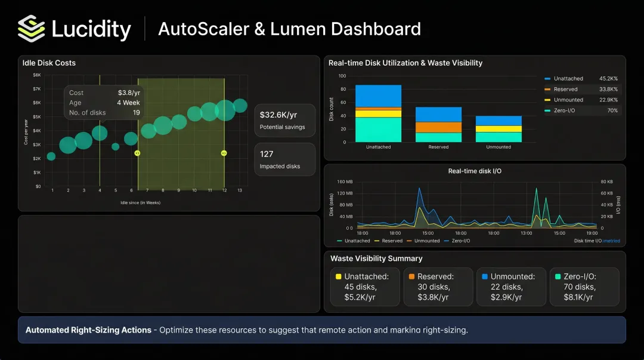Viewport: 644px width, 360px height.
Task: Toggle Unattached series in disk I/O legend
Action: point(353,241)
